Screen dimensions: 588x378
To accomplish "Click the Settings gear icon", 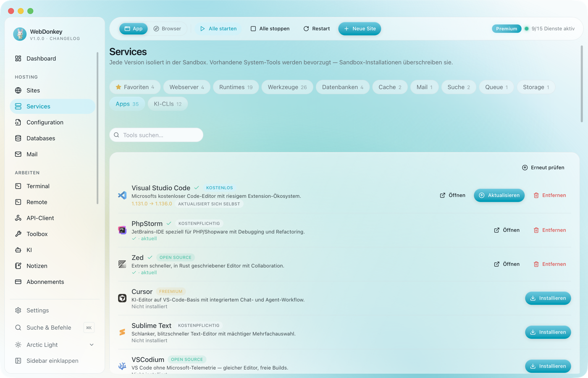I will click(18, 310).
